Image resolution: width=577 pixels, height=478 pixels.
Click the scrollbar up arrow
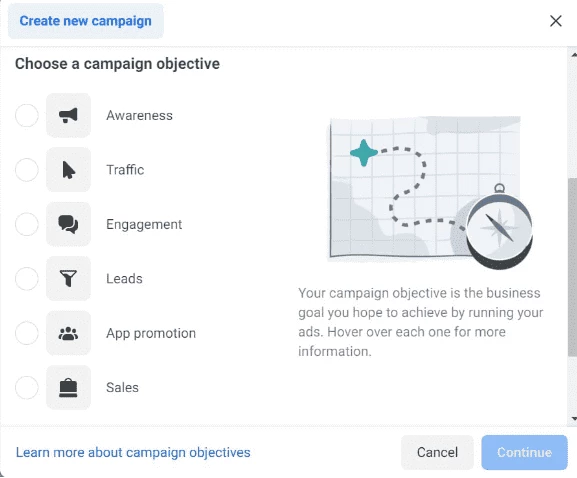(574, 55)
